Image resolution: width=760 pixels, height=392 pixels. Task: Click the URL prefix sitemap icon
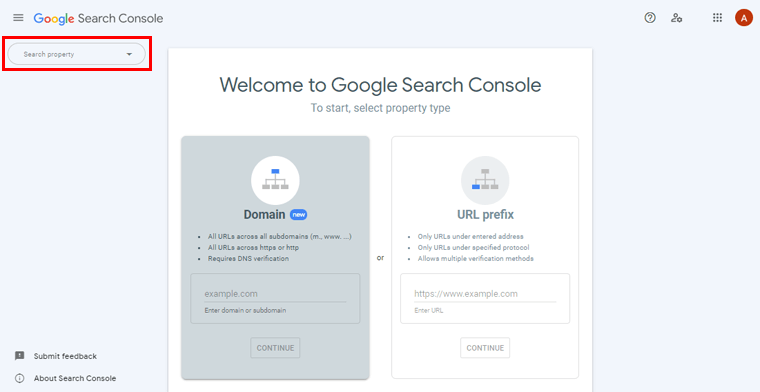pyautogui.click(x=485, y=180)
